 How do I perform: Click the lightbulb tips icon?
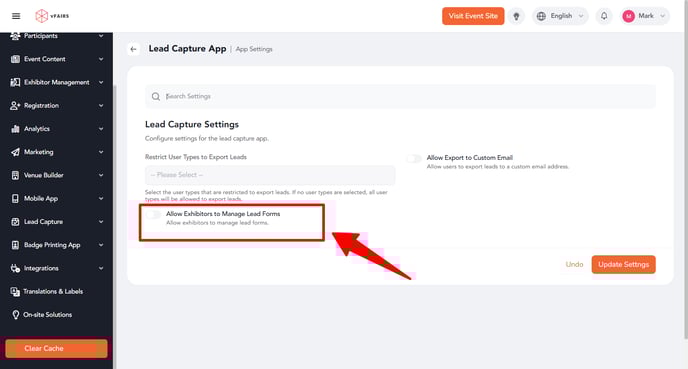click(516, 16)
